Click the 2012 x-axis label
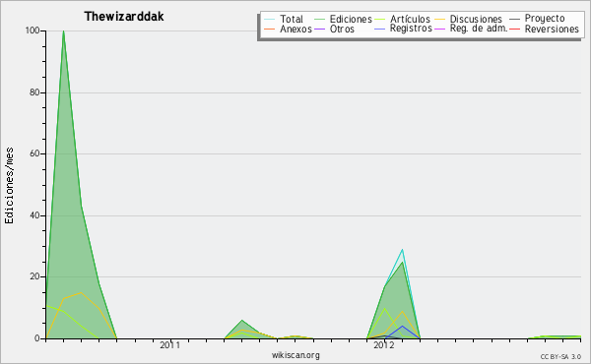 point(384,345)
